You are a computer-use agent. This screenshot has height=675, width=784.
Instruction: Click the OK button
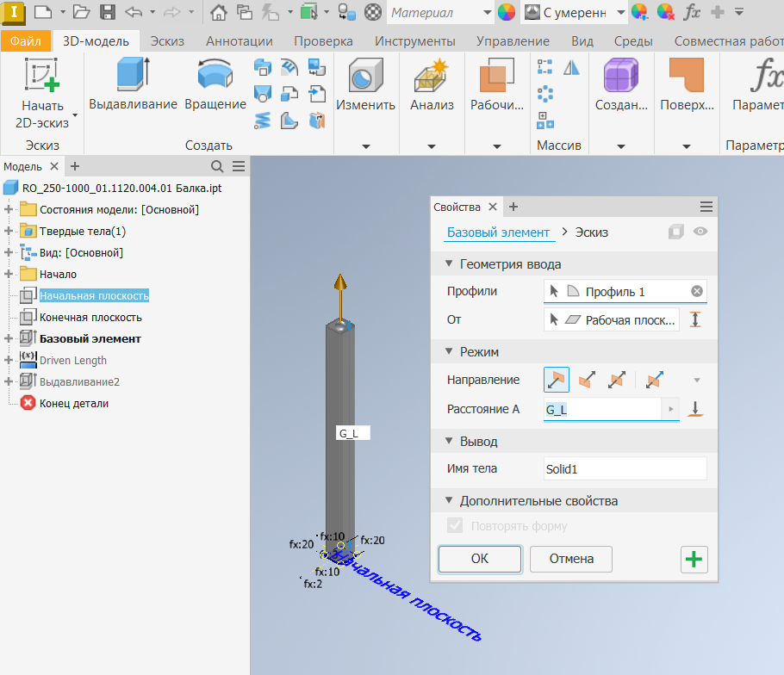(480, 559)
